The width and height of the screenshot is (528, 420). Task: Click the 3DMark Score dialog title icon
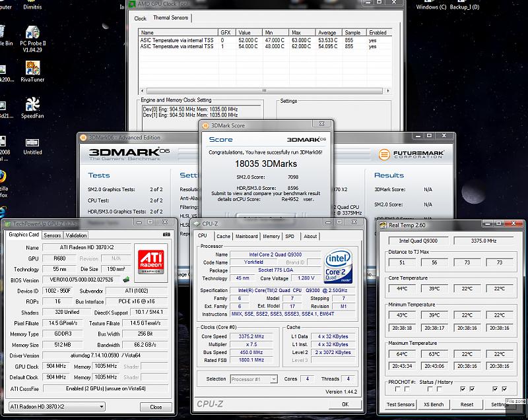click(x=205, y=125)
